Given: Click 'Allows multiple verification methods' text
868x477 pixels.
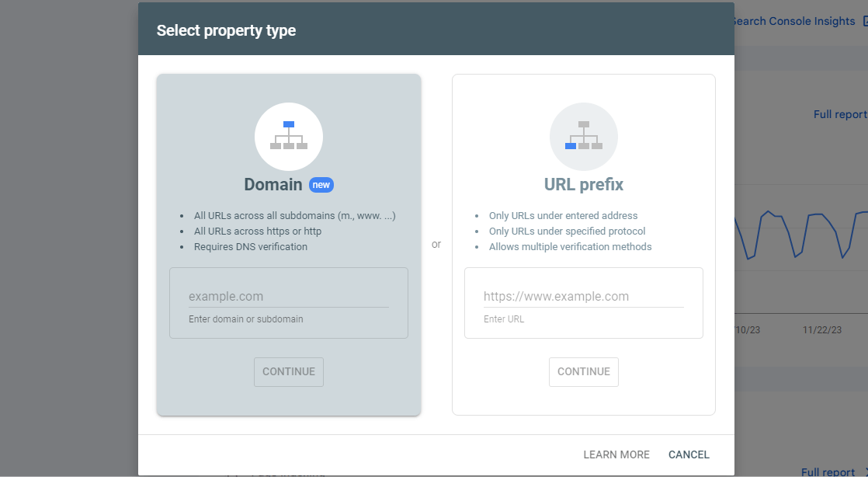Looking at the screenshot, I should point(570,246).
